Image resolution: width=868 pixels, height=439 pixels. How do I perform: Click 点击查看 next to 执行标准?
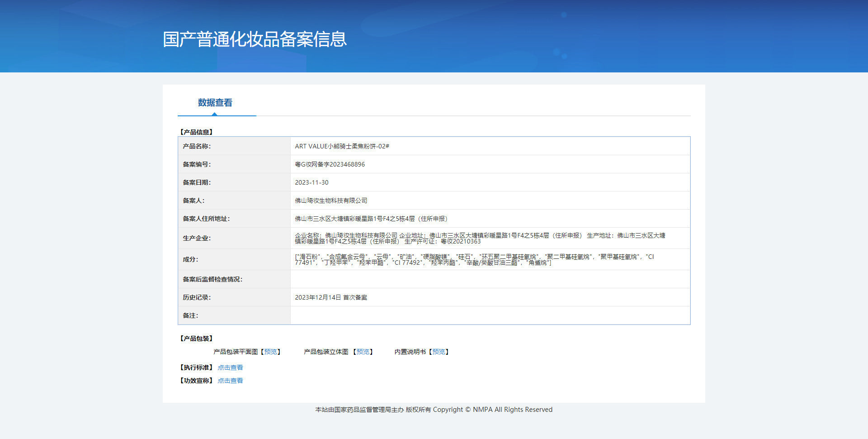(x=230, y=367)
